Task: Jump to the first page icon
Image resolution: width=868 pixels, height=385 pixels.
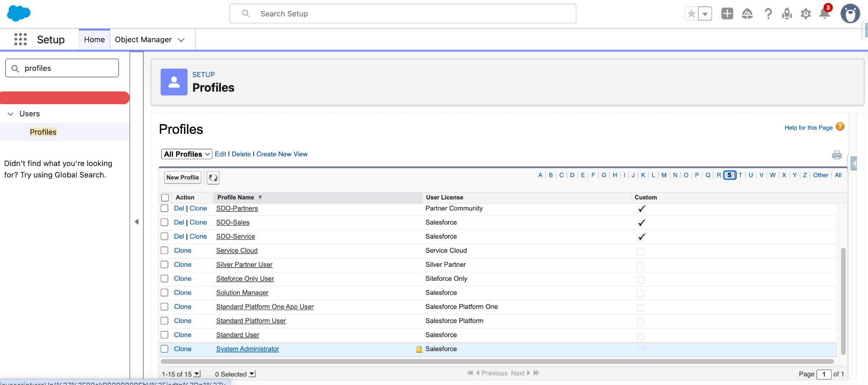Action: [x=470, y=373]
